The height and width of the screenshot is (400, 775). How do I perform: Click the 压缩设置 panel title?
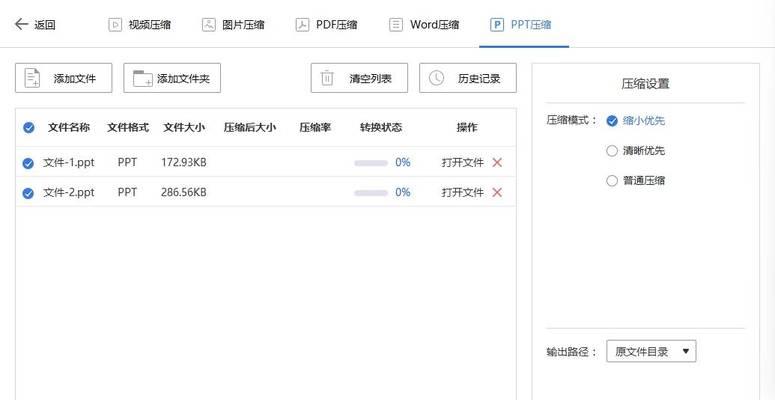[x=645, y=84]
